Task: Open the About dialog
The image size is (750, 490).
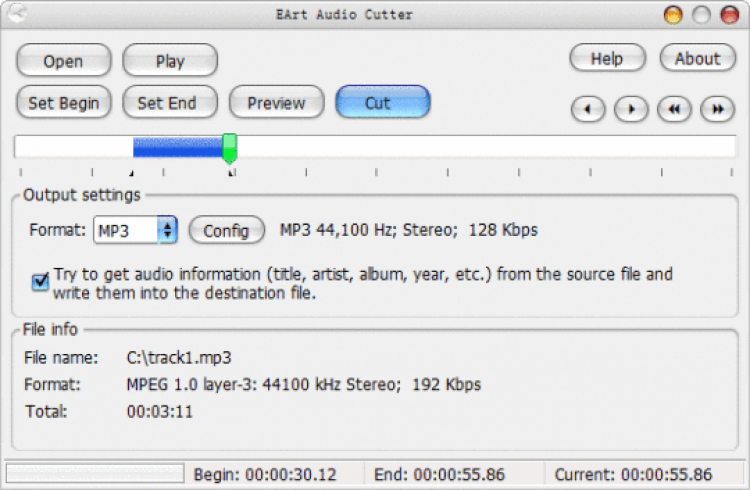Action: [x=697, y=58]
